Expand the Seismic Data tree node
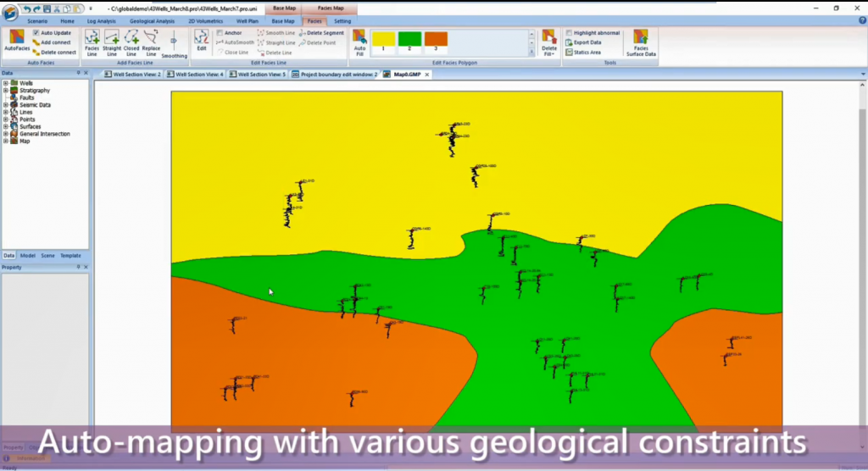Image resolution: width=868 pixels, height=471 pixels. point(6,104)
